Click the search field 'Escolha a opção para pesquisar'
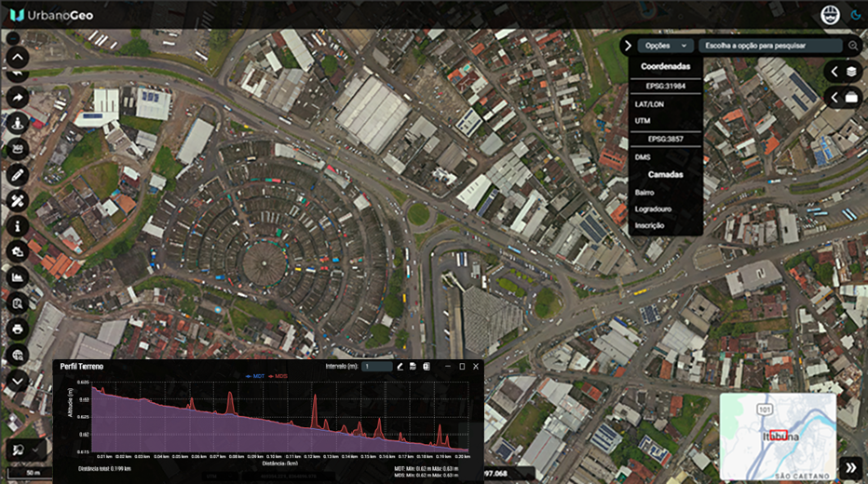 (769, 46)
